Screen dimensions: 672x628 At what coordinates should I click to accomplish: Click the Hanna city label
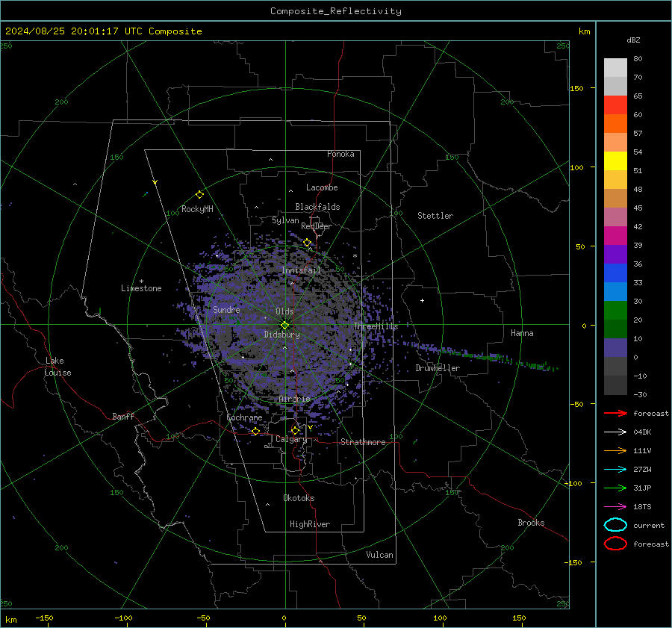[x=522, y=333]
